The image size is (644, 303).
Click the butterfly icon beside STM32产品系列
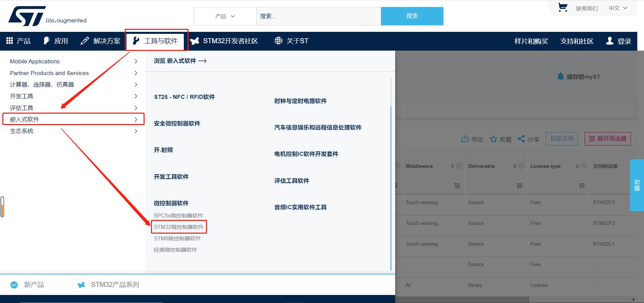(x=81, y=285)
